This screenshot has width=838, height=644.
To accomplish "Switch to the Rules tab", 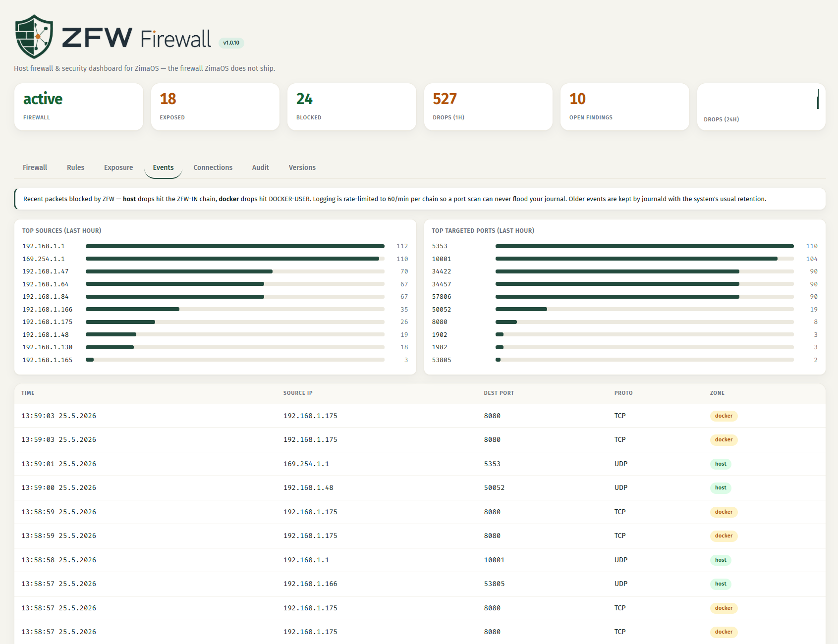I will point(75,167).
